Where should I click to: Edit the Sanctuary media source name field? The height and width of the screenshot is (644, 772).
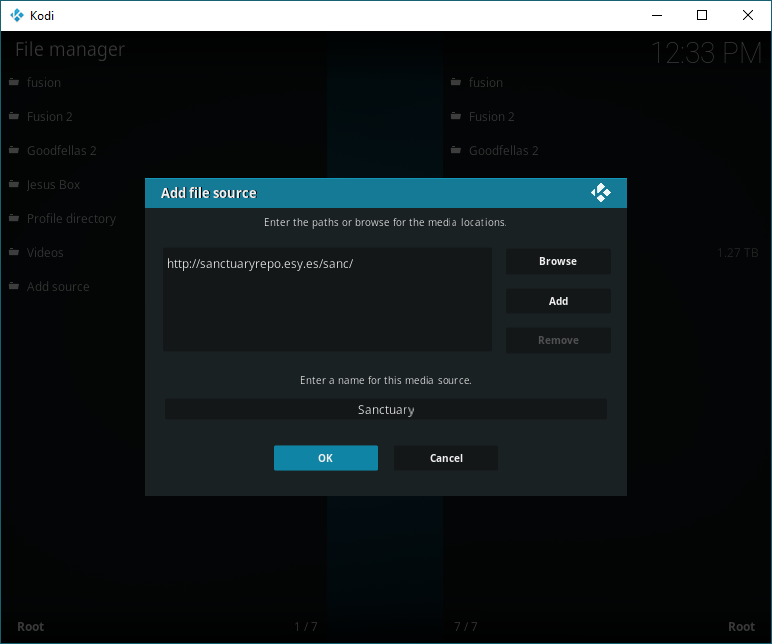coord(386,409)
